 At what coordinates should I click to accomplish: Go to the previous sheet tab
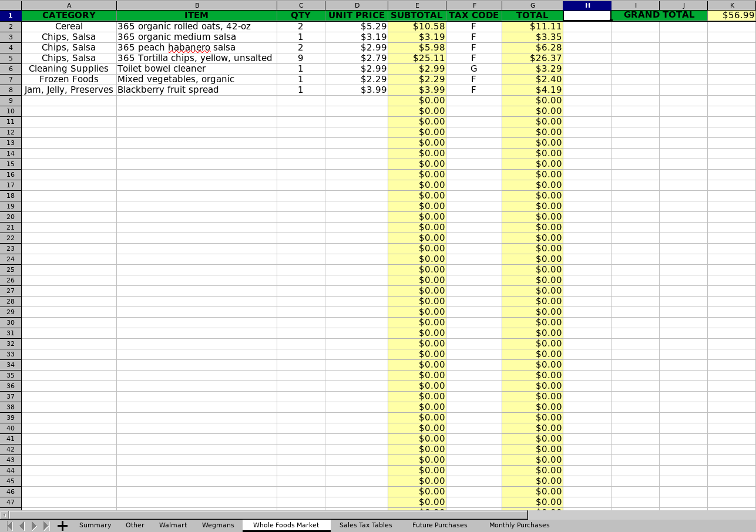coord(22,526)
